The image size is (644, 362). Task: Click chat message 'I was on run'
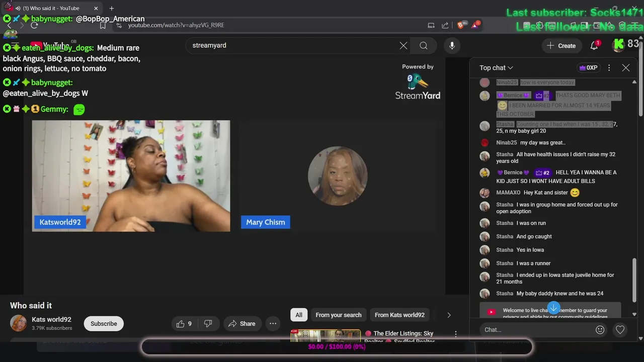point(531,223)
